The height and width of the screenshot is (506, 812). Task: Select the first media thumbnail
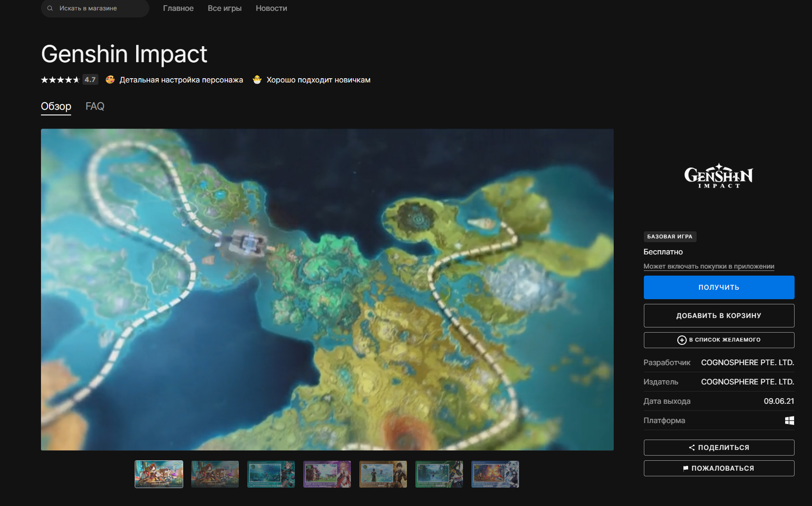click(x=159, y=474)
